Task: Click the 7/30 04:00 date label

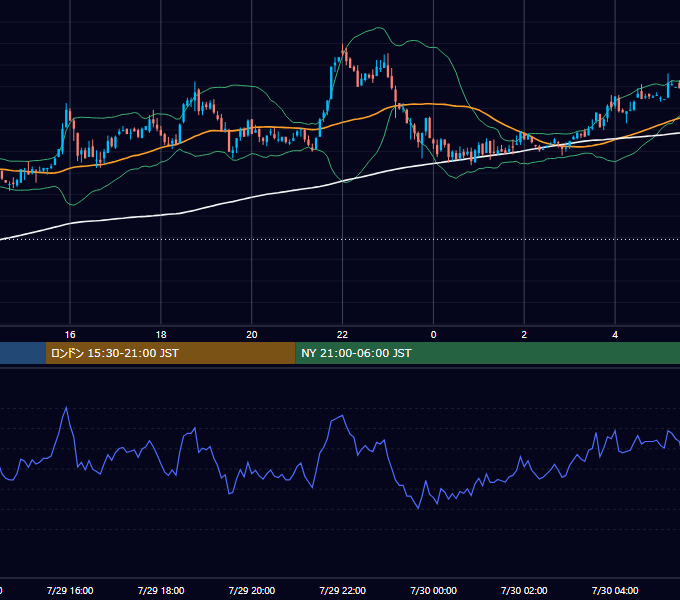Action: [x=615, y=590]
